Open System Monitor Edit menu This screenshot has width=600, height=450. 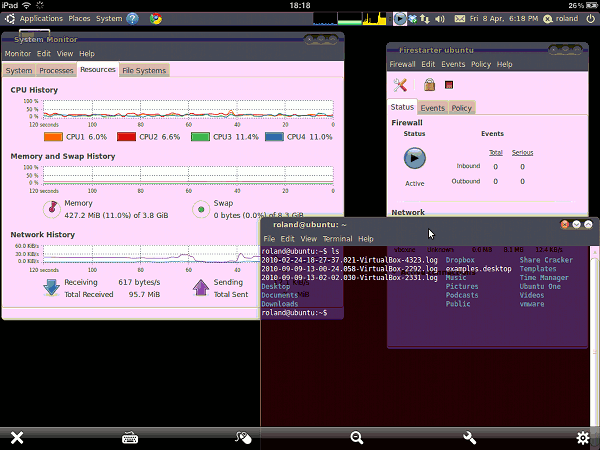tap(44, 54)
